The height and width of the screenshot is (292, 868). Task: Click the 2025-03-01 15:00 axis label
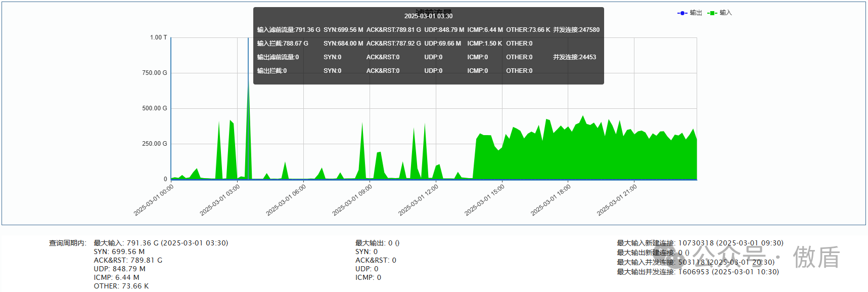tap(485, 200)
